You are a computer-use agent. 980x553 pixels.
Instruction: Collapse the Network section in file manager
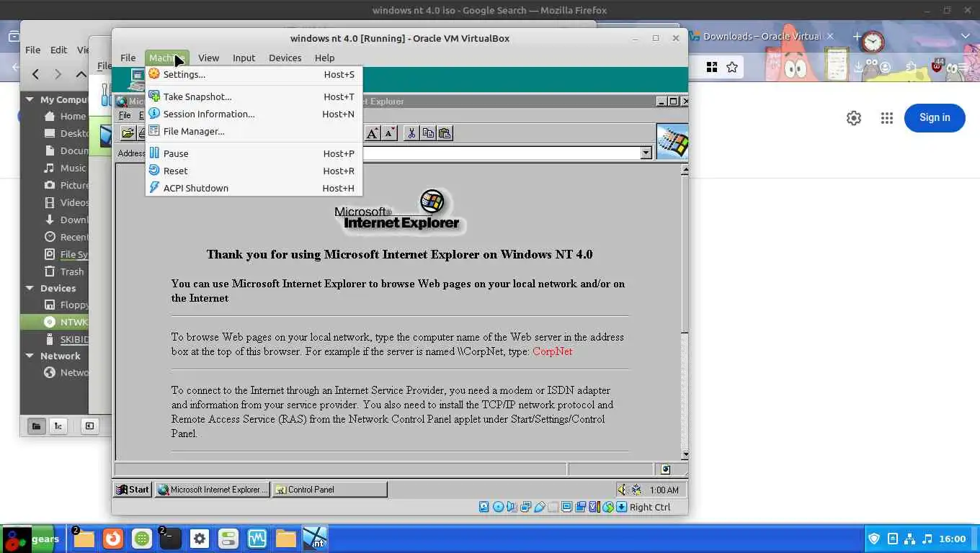[x=30, y=356]
